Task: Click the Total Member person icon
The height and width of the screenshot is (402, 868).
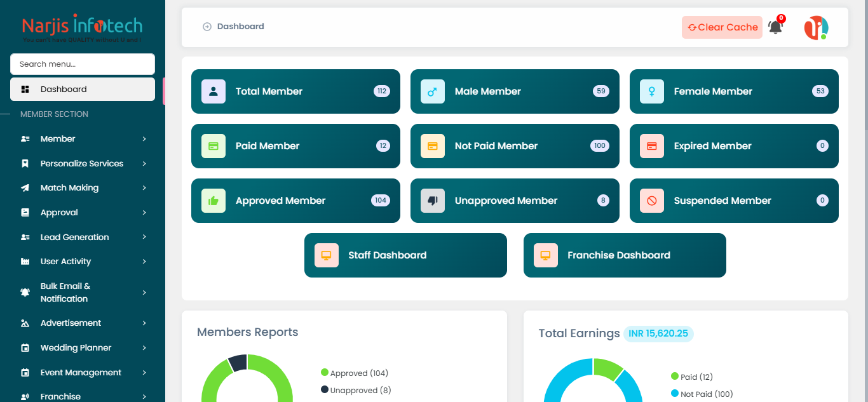Action: click(x=214, y=91)
